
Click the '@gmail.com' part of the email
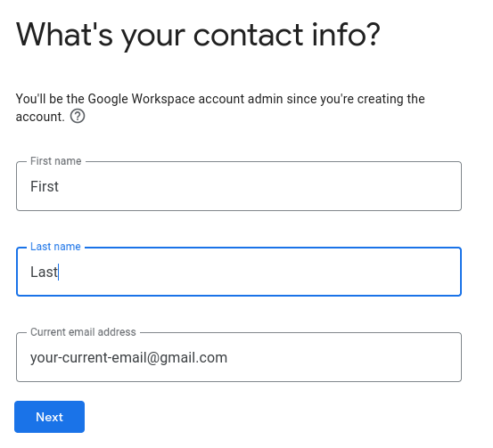click(x=186, y=358)
